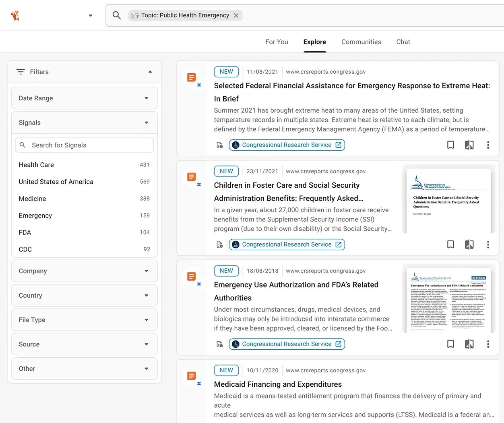The image size is (504, 423).
Task: Click the search magnifier in the top bar
Action: click(x=117, y=15)
